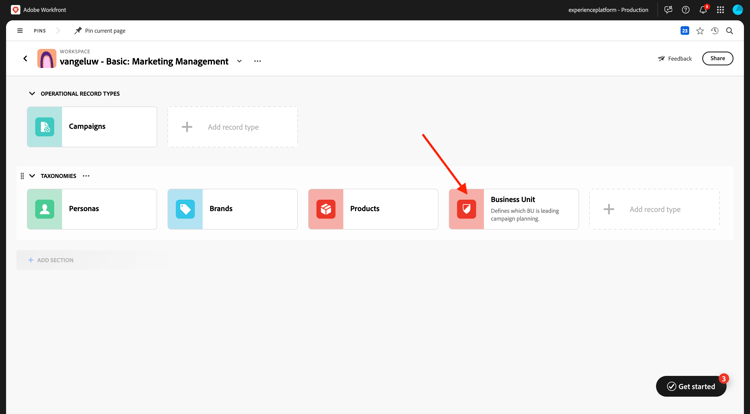Open workspace more options ellipsis
Image resolution: width=750 pixels, height=414 pixels.
pyautogui.click(x=257, y=61)
